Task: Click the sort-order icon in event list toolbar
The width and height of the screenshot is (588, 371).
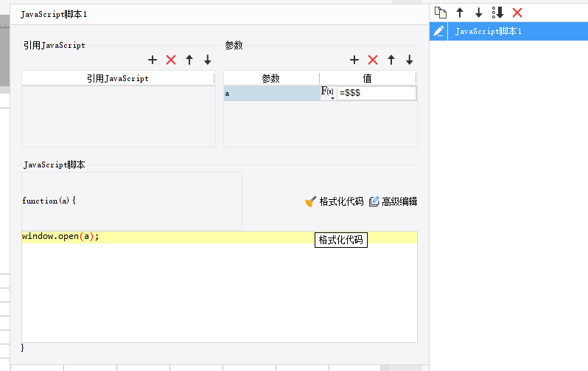Action: [x=498, y=13]
